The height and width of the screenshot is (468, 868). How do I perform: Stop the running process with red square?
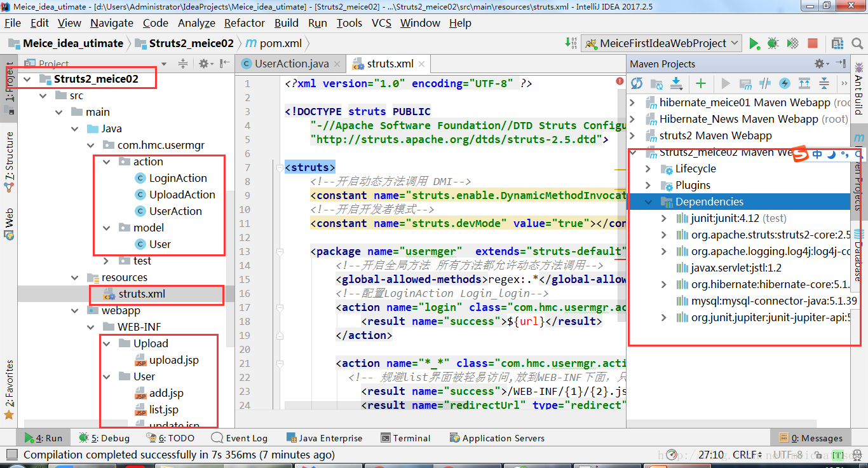(812, 43)
